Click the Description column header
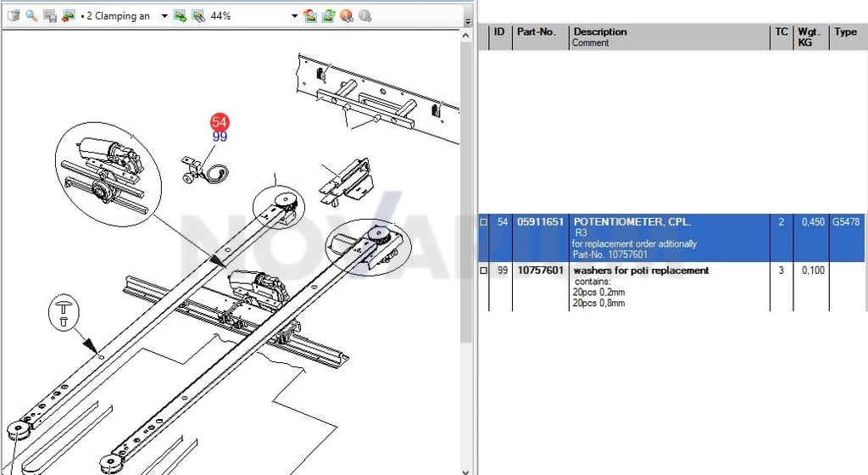The image size is (868, 475). [600, 31]
